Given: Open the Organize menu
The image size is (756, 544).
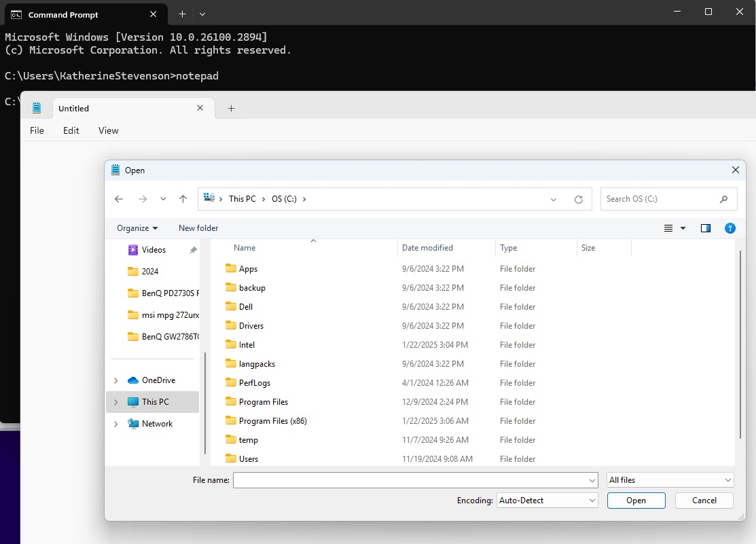Looking at the screenshot, I should (x=137, y=228).
